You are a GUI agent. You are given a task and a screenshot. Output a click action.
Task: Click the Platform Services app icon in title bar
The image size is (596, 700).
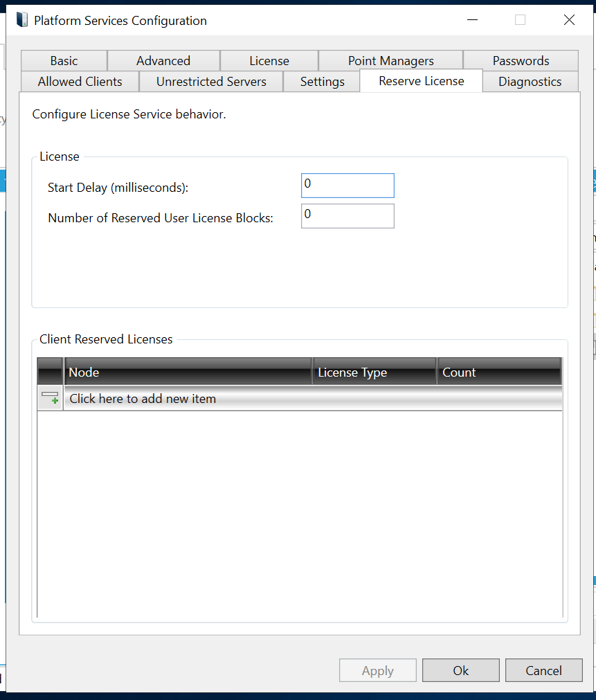(x=22, y=20)
